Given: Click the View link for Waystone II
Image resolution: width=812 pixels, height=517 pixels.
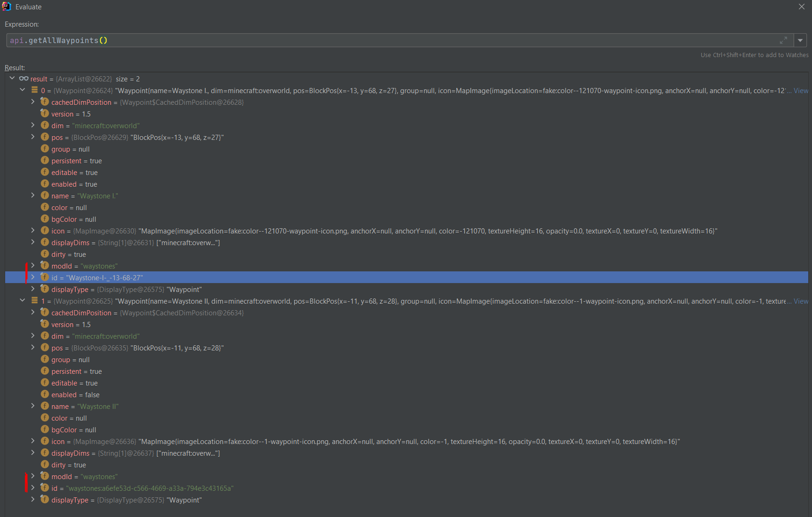Looking at the screenshot, I should tap(801, 301).
